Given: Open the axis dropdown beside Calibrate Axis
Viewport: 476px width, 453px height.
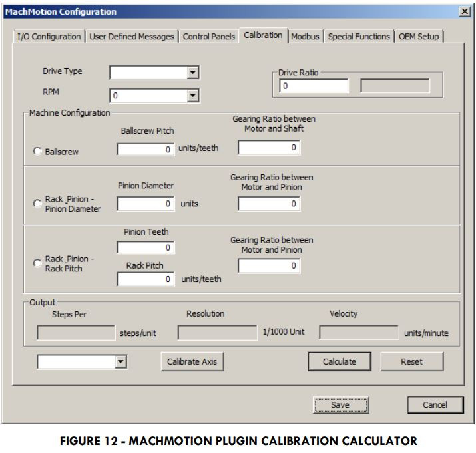Looking at the screenshot, I should [x=120, y=361].
